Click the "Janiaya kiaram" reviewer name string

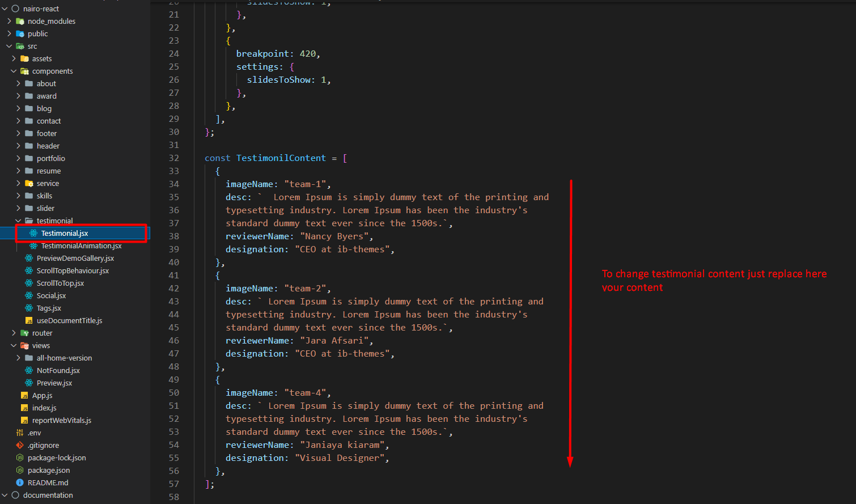click(x=342, y=445)
